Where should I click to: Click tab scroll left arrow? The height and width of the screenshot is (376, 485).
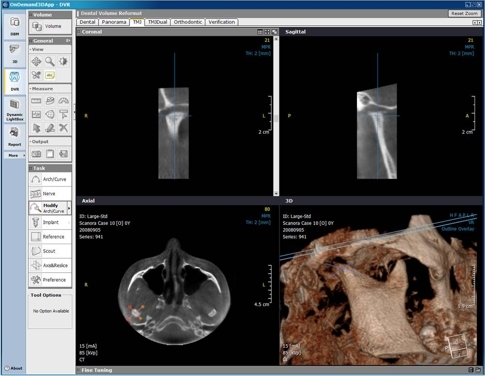[x=475, y=23]
